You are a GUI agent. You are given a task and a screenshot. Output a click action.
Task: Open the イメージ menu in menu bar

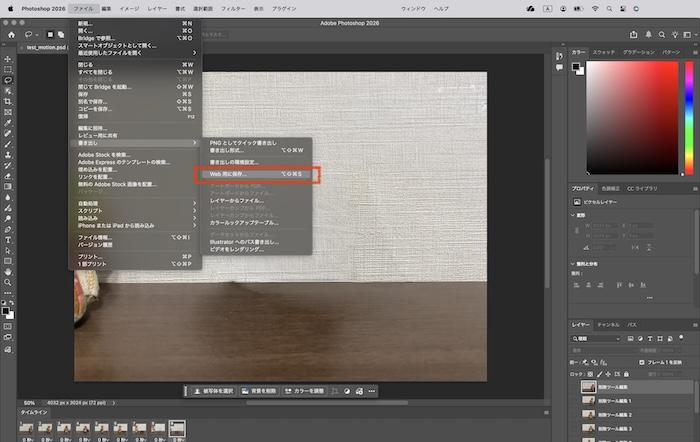click(x=129, y=8)
